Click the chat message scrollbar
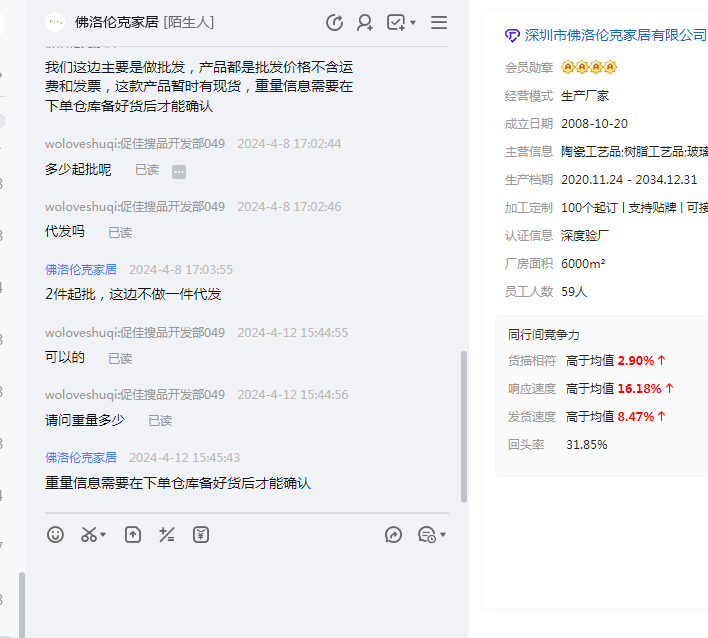 pos(463,425)
